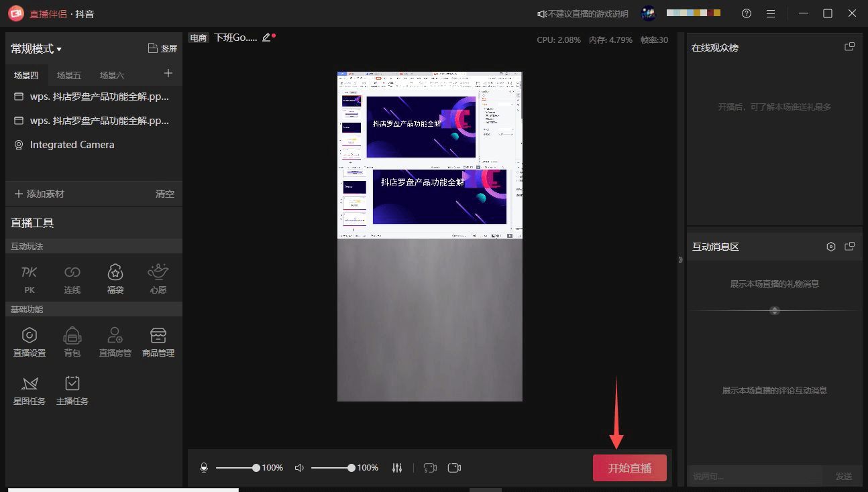The height and width of the screenshot is (492, 868).
Task: Click the 内存: 4.79% memory text
Action: point(610,40)
